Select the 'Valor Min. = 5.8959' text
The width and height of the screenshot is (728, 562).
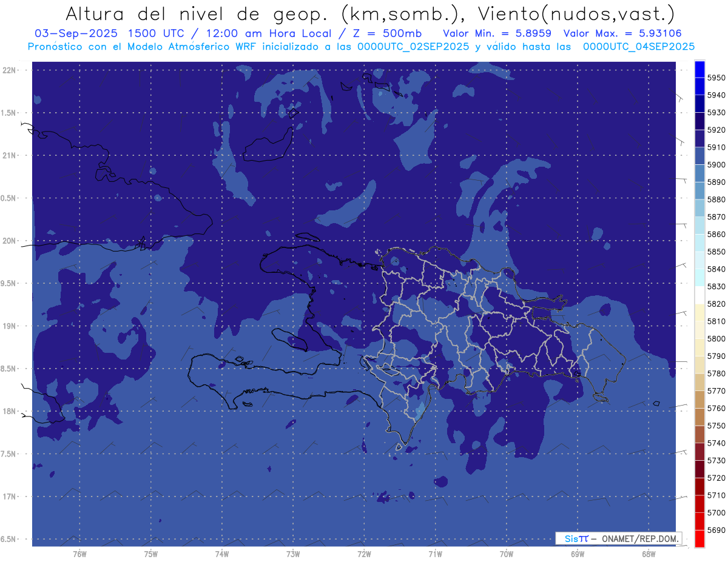point(497,34)
